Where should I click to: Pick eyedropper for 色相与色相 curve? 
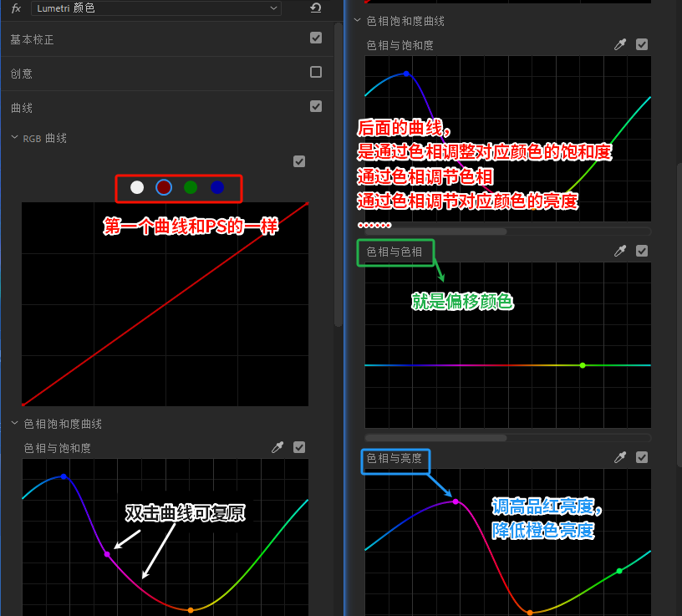620,251
